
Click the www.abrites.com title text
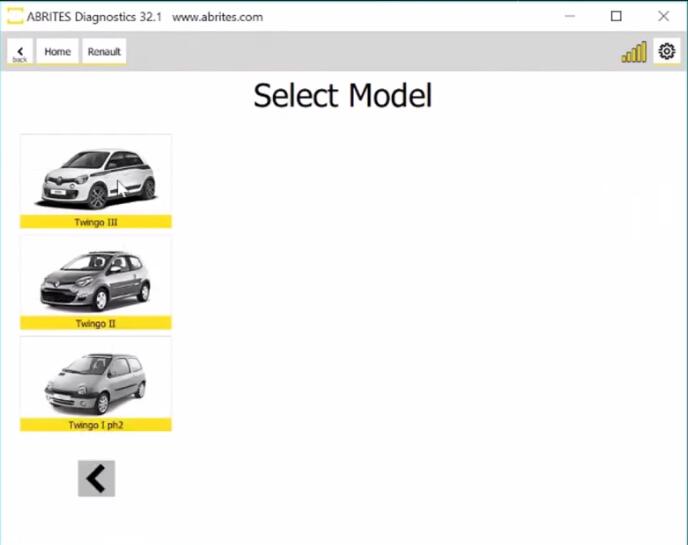pos(218,17)
